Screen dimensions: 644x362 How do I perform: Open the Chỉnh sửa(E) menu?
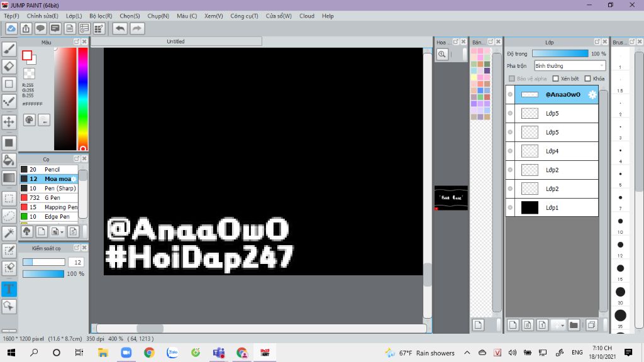click(43, 16)
